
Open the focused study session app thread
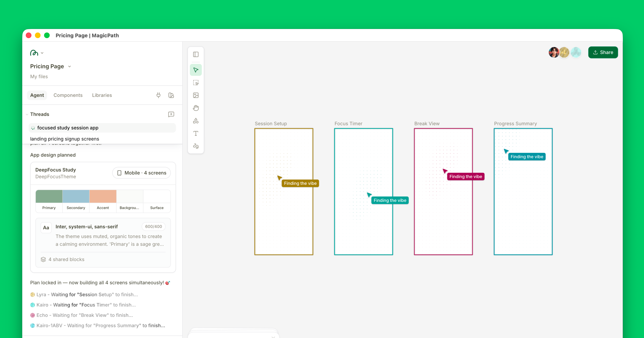click(x=102, y=128)
